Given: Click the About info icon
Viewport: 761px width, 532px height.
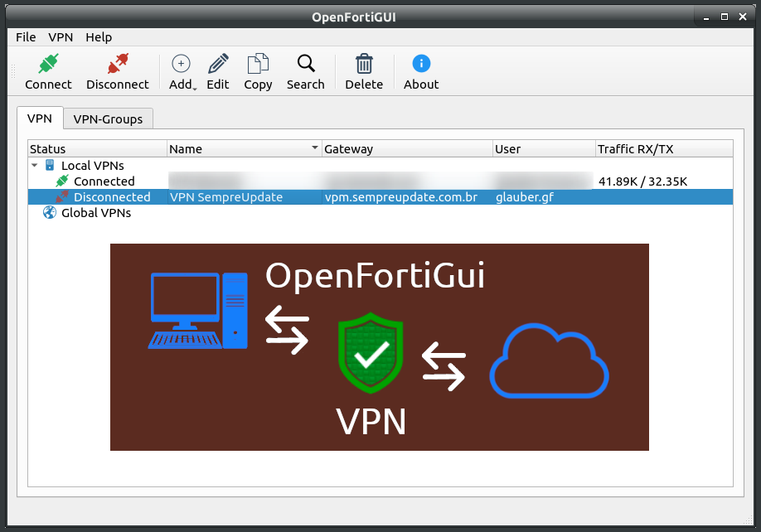Looking at the screenshot, I should pos(421,64).
